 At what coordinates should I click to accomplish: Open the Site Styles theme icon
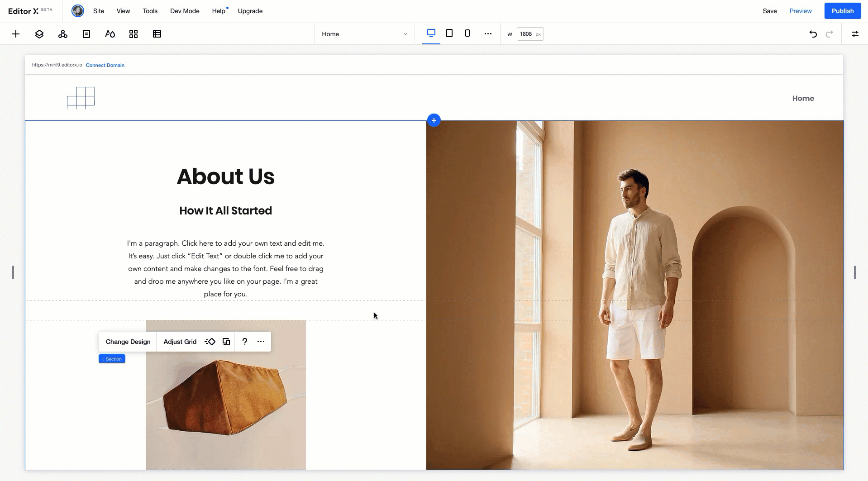tap(110, 34)
